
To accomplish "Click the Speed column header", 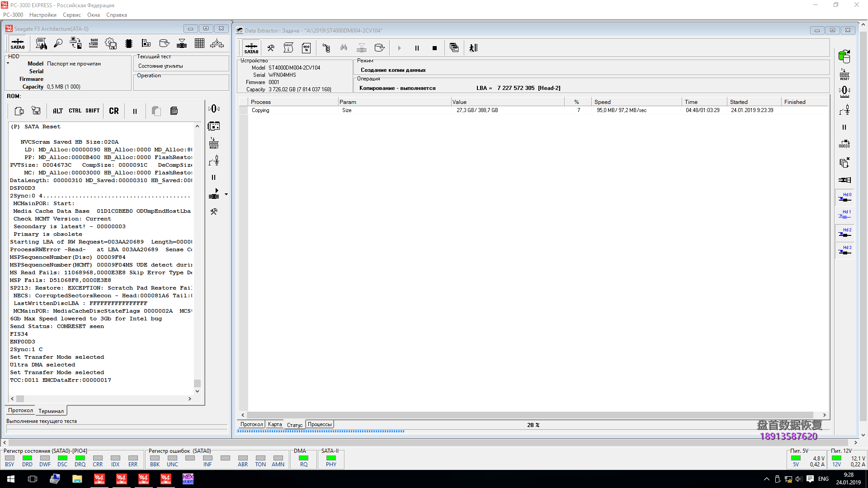I will coord(636,102).
